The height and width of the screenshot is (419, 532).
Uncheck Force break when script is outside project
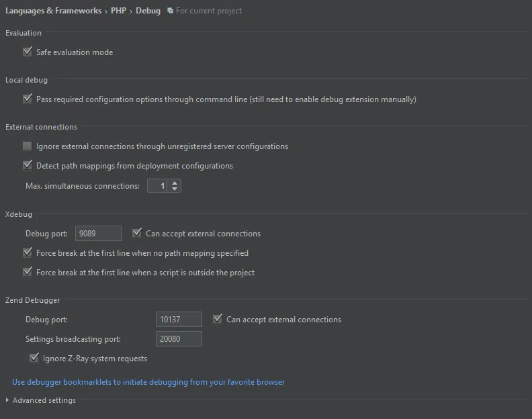28,273
